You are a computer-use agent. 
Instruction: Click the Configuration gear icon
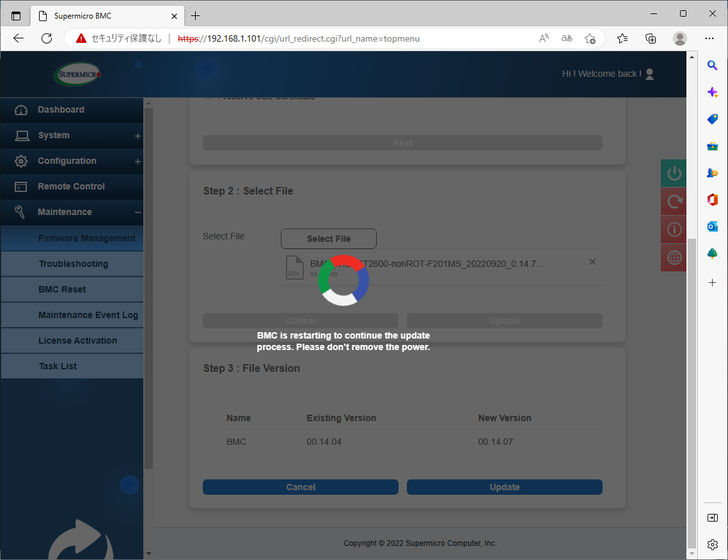pos(21,161)
